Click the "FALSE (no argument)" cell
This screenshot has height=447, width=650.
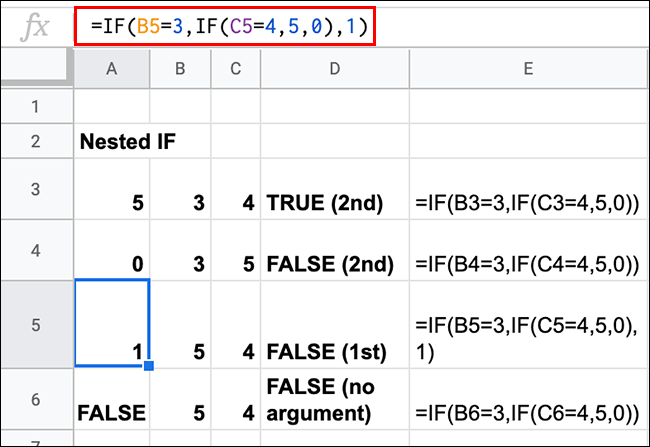coord(334,400)
